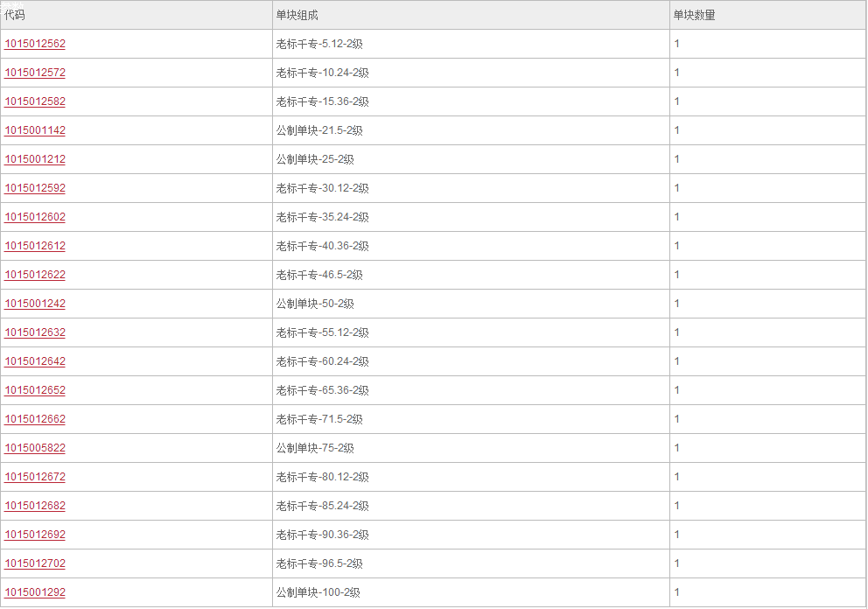The height and width of the screenshot is (609, 868).
Task: Open code link 1015001242
Action: point(35,304)
